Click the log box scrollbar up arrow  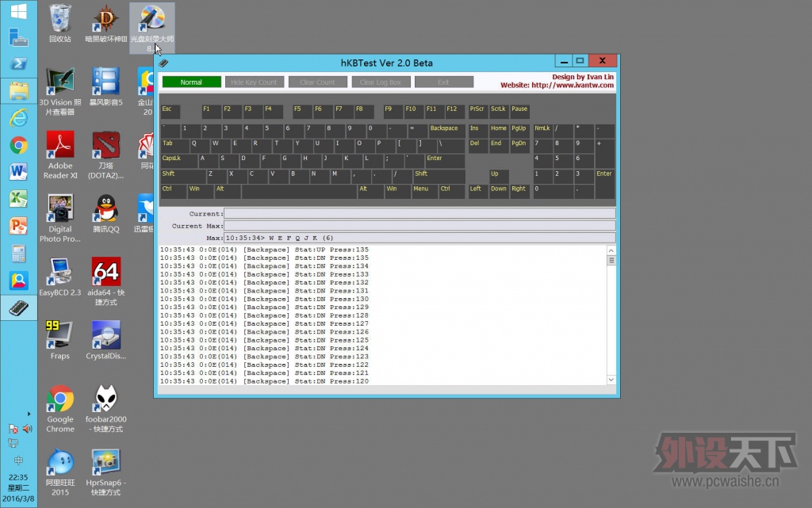pos(611,250)
